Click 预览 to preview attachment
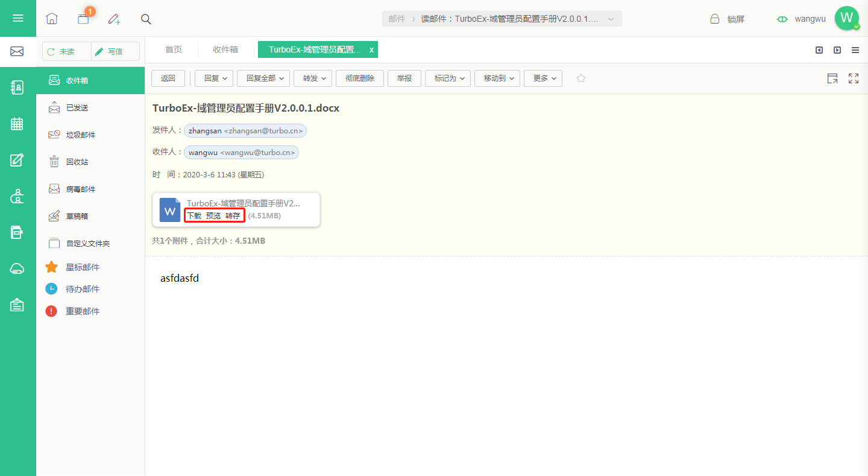The width and height of the screenshot is (868, 476). [x=213, y=216]
